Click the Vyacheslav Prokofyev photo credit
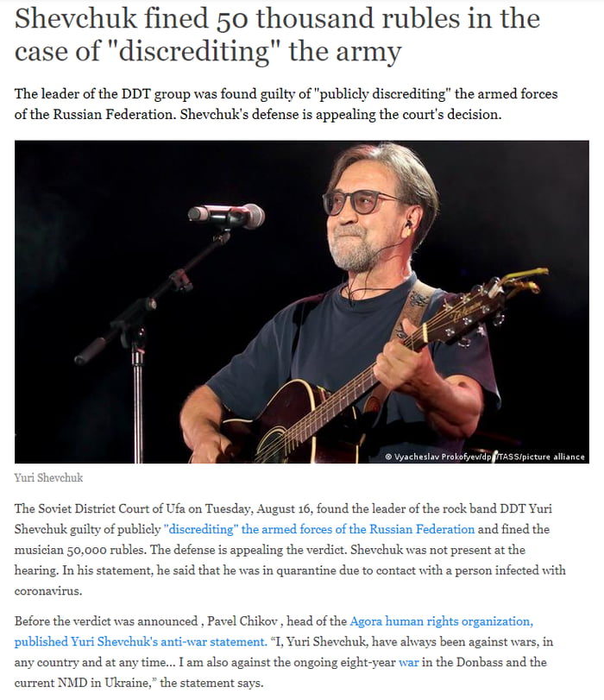The width and height of the screenshot is (604, 700). [484, 457]
